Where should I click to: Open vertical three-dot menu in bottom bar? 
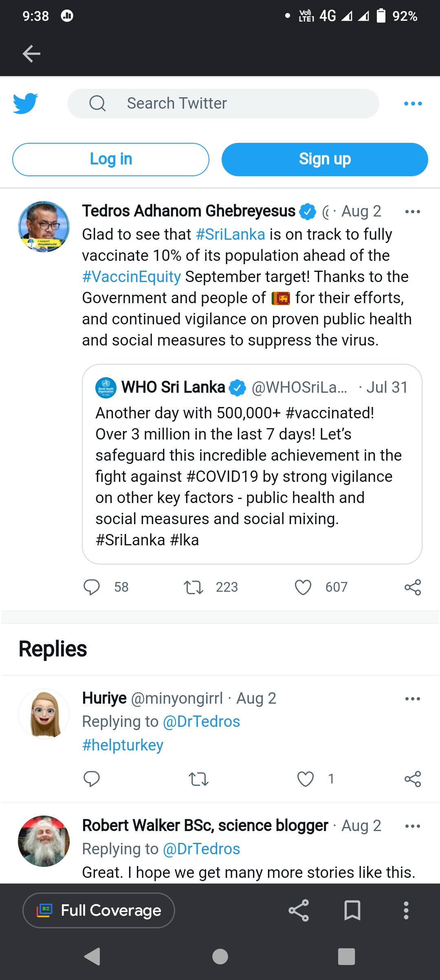(x=406, y=910)
